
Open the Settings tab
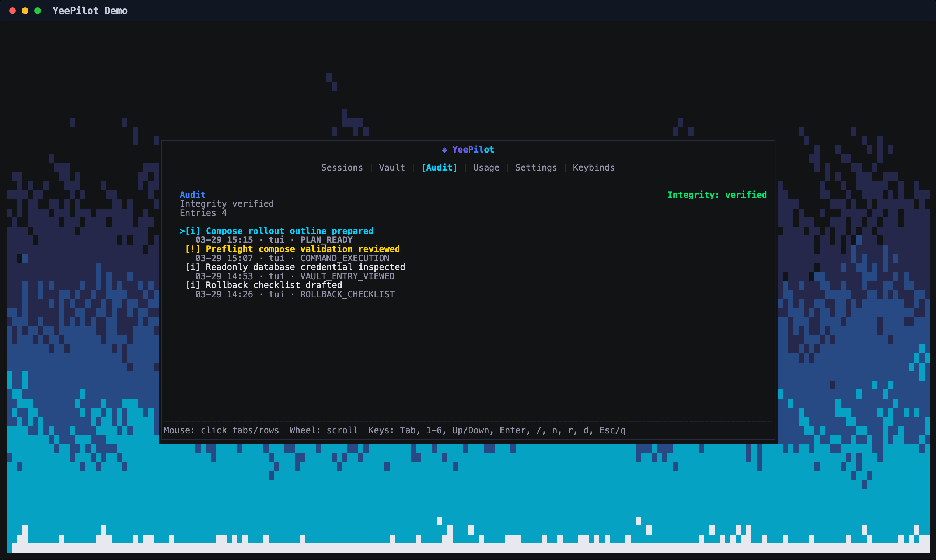click(x=536, y=168)
